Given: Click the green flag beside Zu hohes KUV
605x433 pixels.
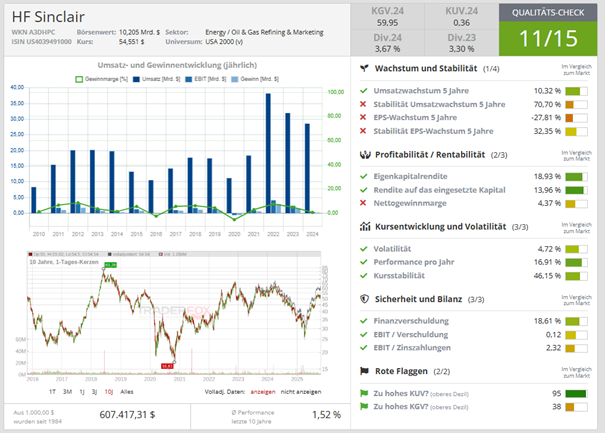Looking at the screenshot, I should coord(364,393).
